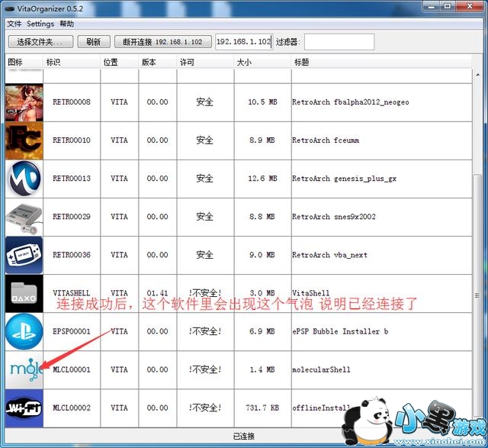Open the 文件 menu
This screenshot has width=488, height=448.
pos(14,24)
